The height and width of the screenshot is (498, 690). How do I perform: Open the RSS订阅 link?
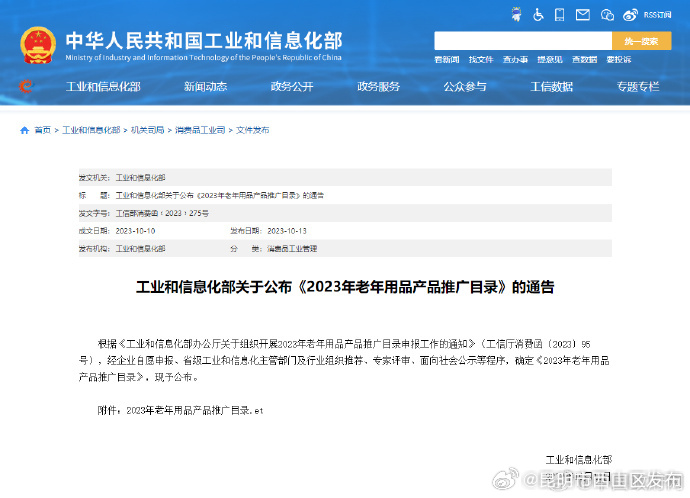[657, 15]
